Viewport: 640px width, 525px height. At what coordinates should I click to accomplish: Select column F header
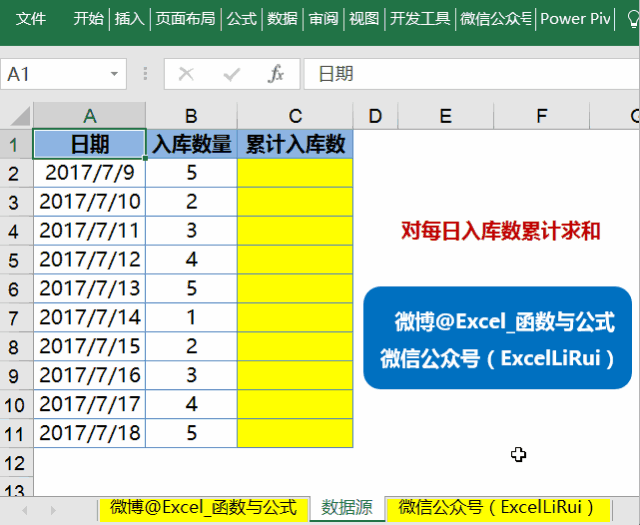[x=542, y=116]
